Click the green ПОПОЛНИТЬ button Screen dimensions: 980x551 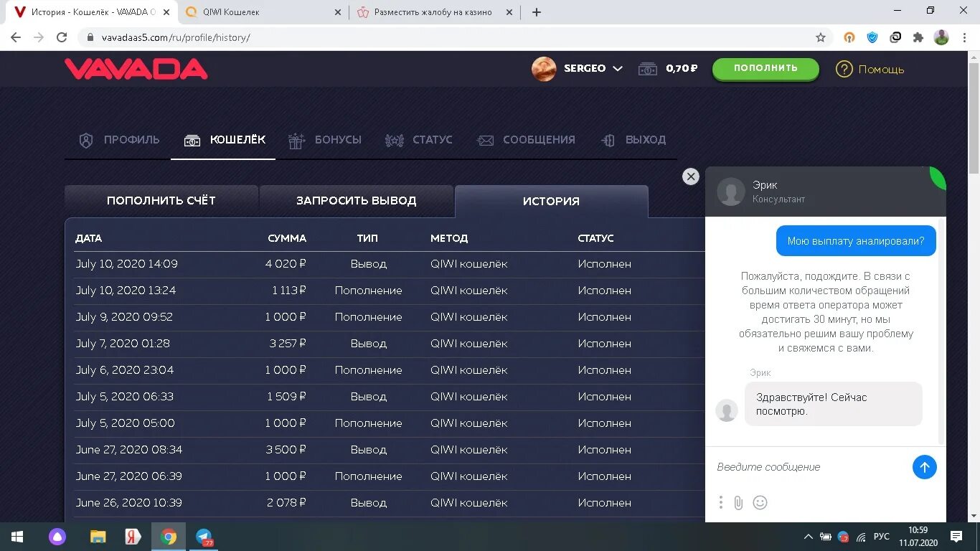(x=765, y=68)
